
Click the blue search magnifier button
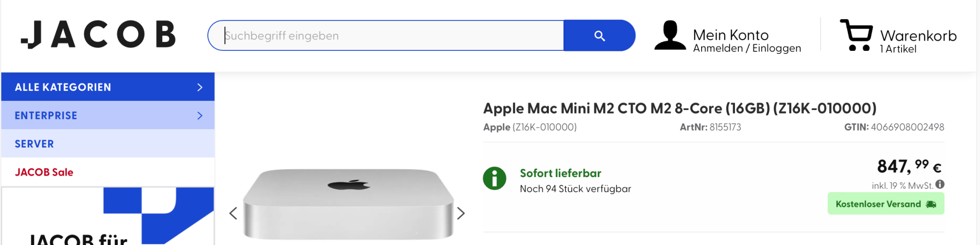tap(599, 36)
